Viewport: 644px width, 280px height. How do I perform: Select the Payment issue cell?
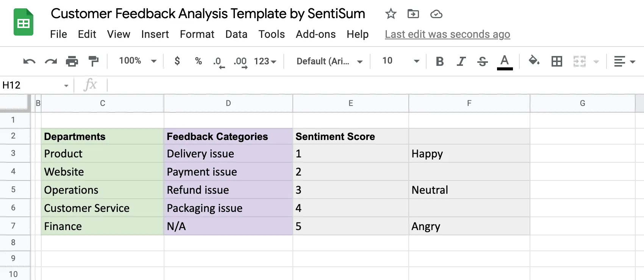tap(228, 172)
